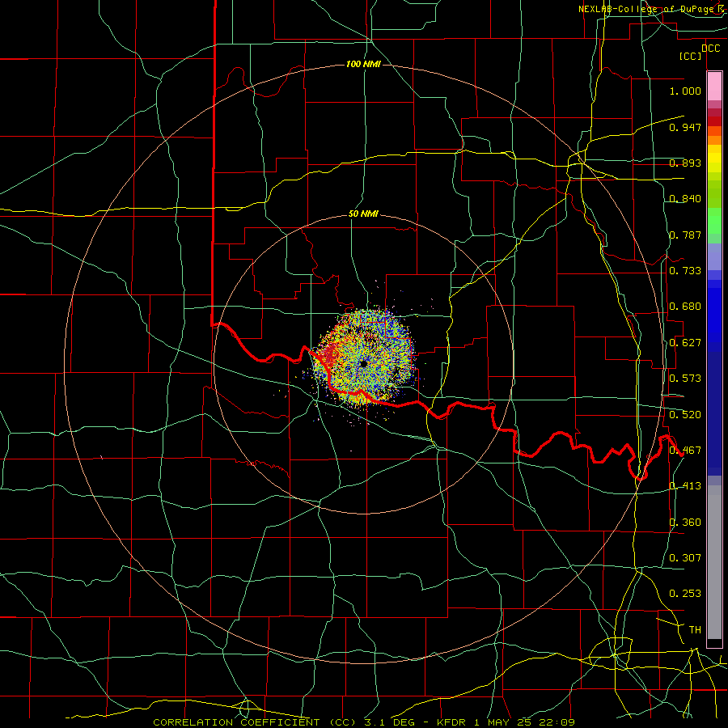Image resolution: width=728 pixels, height=728 pixels.
Task: Select the 0.467 color scale value
Action: click(685, 451)
